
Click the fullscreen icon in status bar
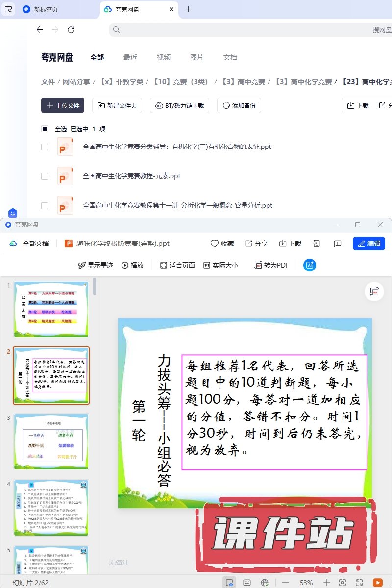click(x=359, y=583)
